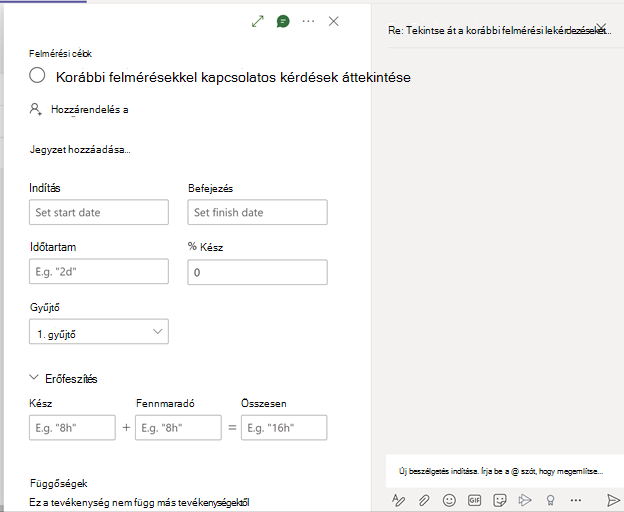Click the Fennmaradó remaining effort field
Screen dimensions: 624x512
click(x=178, y=428)
